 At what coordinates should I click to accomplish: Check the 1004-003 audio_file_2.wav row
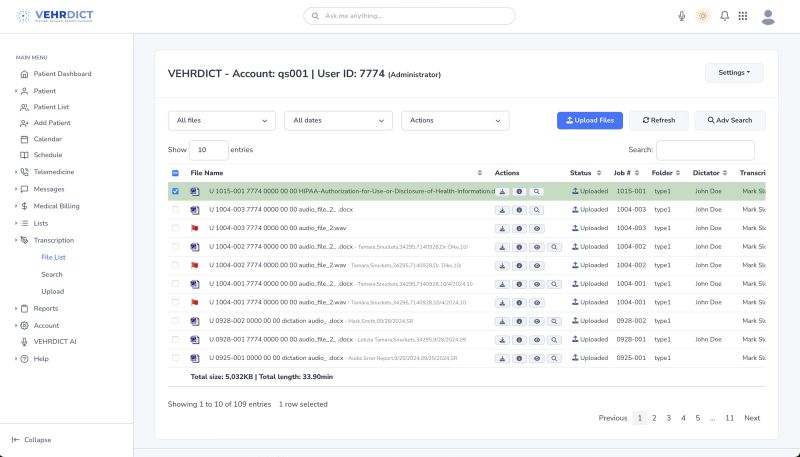pyautogui.click(x=175, y=228)
